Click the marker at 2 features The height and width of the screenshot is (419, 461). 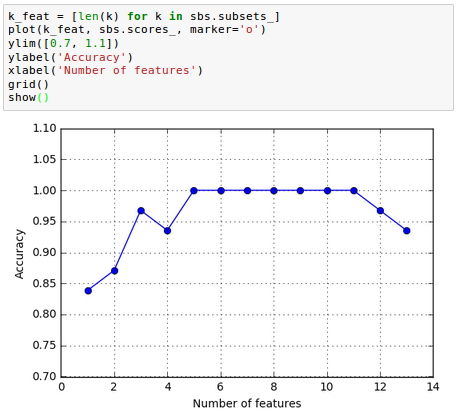point(114,271)
